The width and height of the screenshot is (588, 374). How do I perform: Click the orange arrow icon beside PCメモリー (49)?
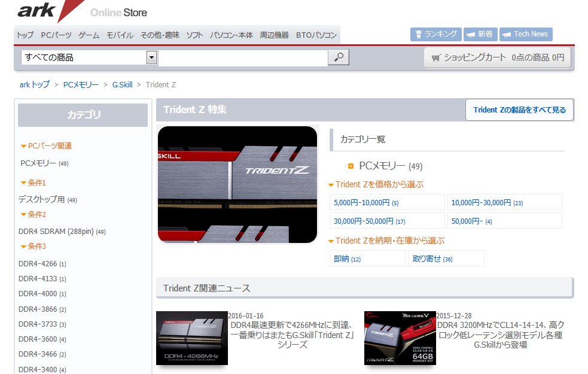pos(351,166)
